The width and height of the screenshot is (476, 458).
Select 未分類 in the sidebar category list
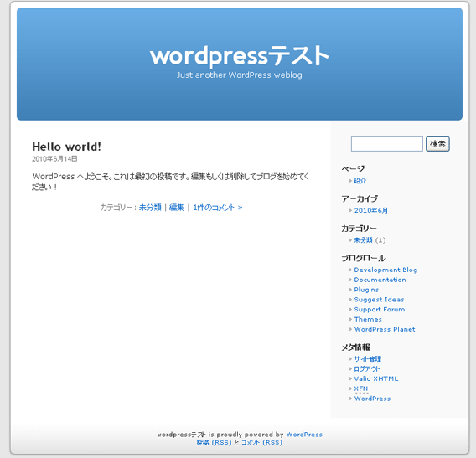(x=363, y=240)
